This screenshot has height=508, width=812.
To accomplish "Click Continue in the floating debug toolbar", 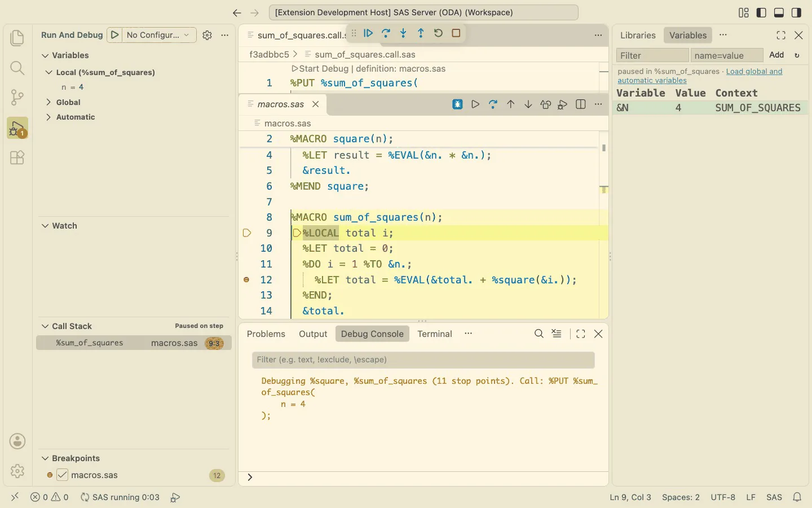I will [x=368, y=33].
